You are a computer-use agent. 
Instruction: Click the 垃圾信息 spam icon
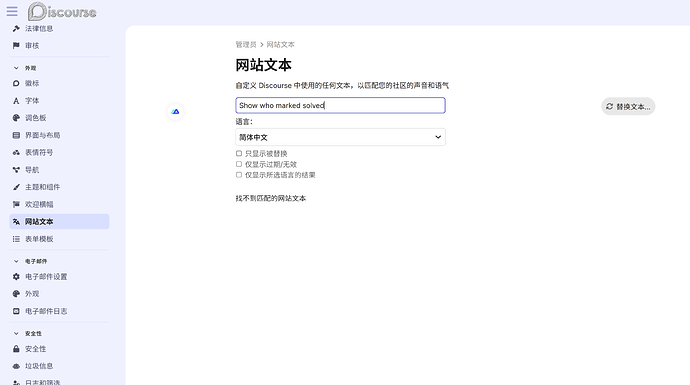[x=16, y=366]
